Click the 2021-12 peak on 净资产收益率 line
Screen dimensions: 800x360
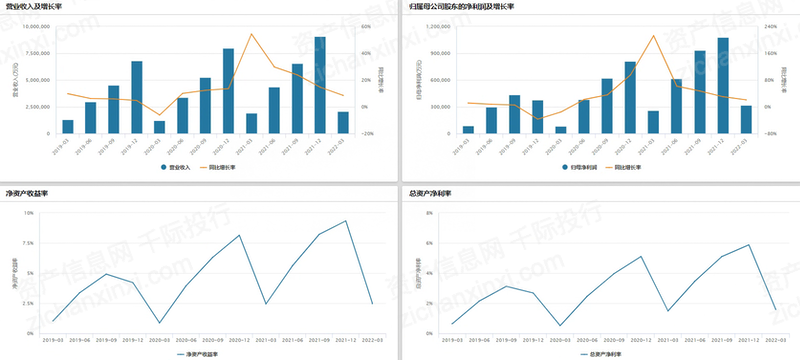[x=345, y=221]
